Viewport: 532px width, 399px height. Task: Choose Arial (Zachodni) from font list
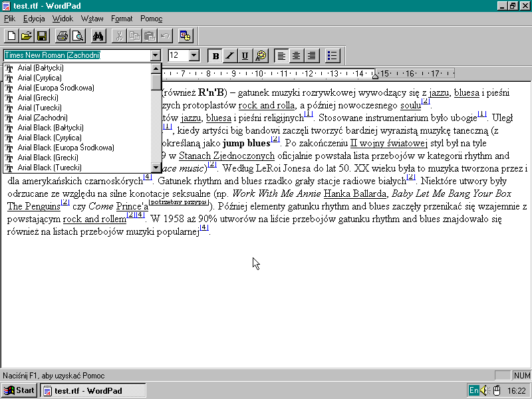click(77, 118)
